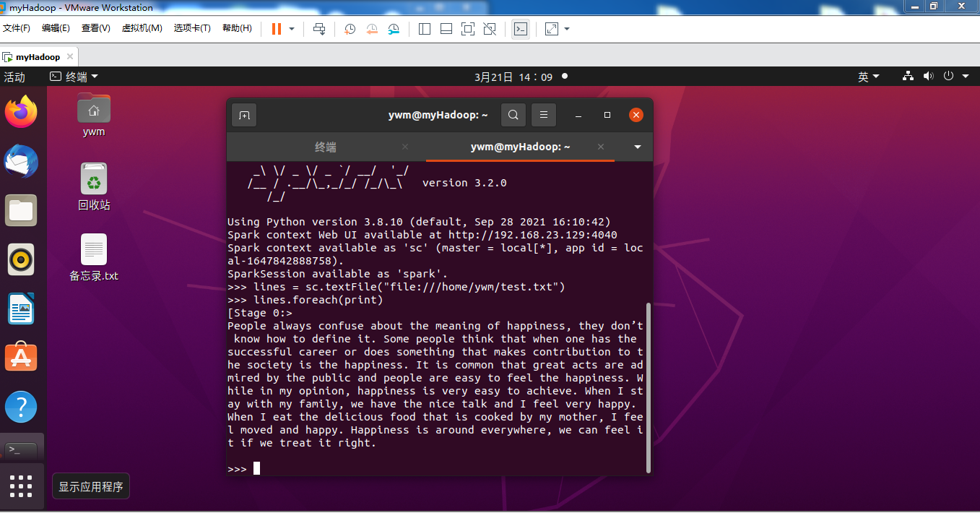Toggle the library sidebar panel view
The width and height of the screenshot is (980, 513).
[425, 29]
